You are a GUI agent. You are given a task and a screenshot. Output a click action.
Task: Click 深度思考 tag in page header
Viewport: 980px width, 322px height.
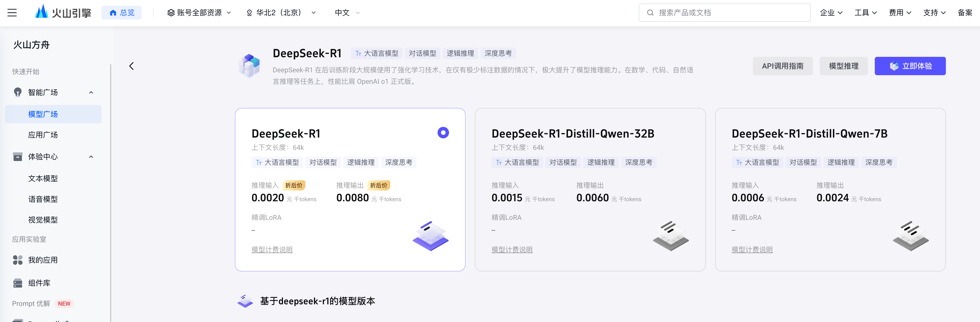[x=498, y=53]
